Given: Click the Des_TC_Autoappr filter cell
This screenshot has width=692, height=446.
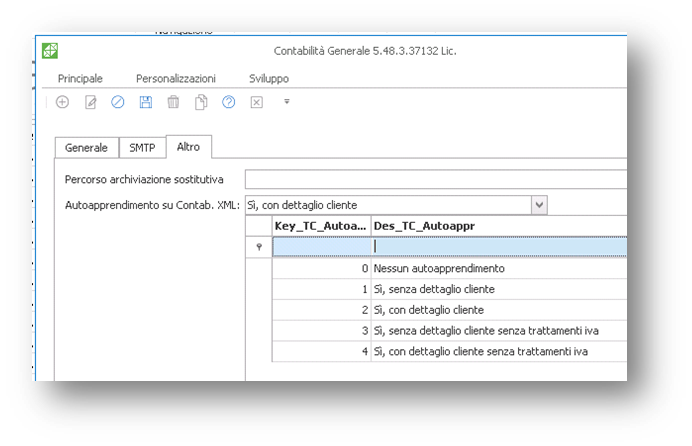Looking at the screenshot, I should click(x=499, y=247).
